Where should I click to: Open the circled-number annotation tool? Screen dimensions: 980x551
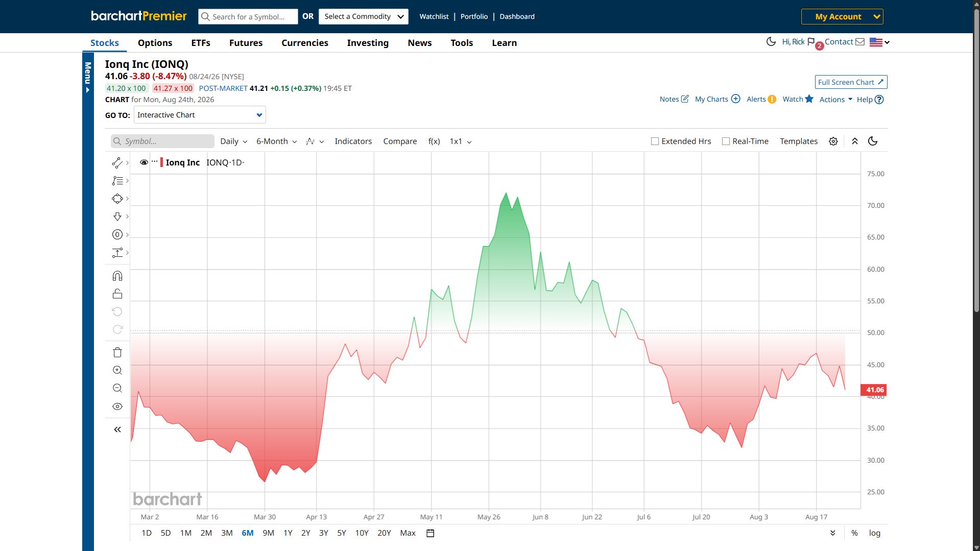[x=117, y=234]
